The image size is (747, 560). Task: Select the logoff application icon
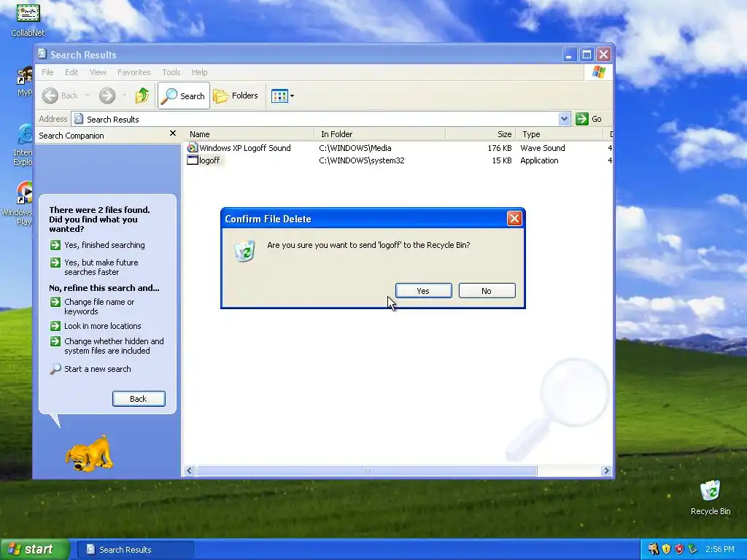[x=192, y=160]
